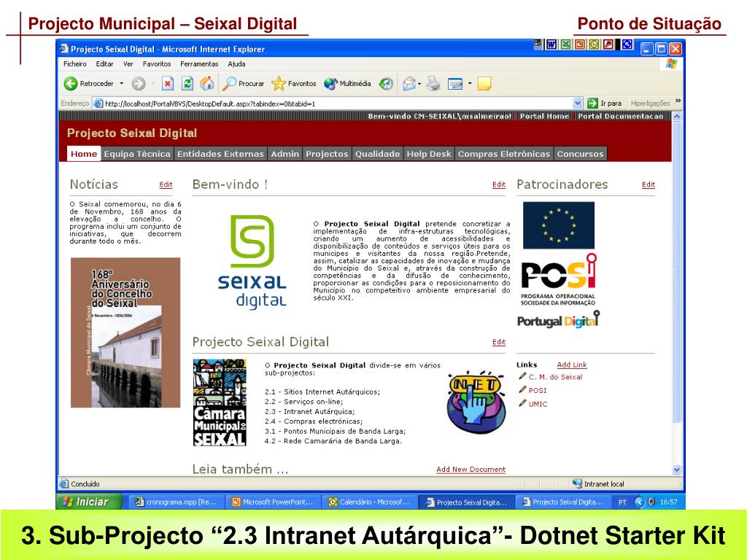This screenshot has width=747, height=560.
Task: Open the History clock icon
Action: [386, 84]
